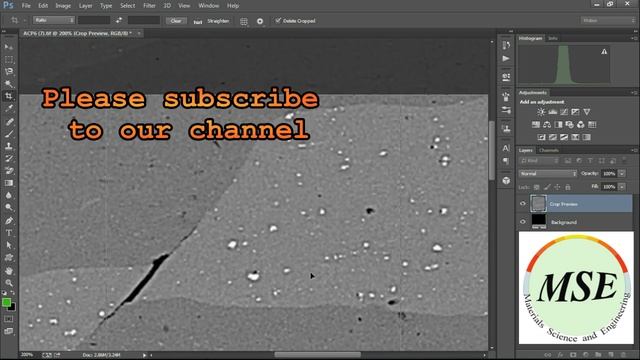Image resolution: width=640 pixels, height=360 pixels.
Task: Toggle Quick Mask mode
Action: tap(9, 319)
